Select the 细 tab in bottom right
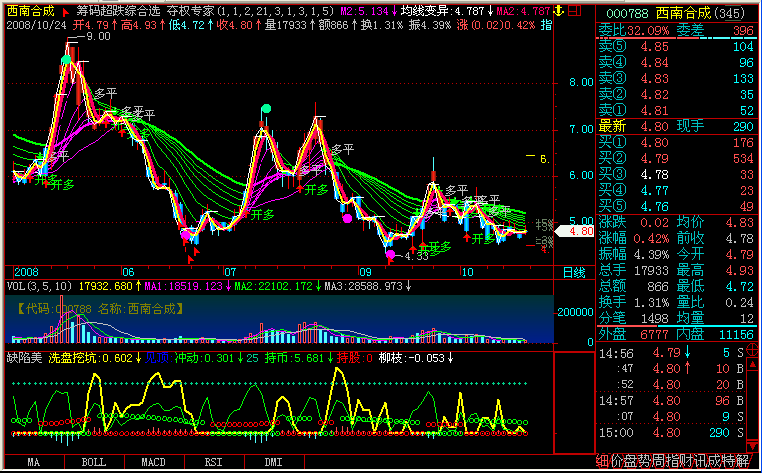This screenshot has width=762, height=473. (x=603, y=460)
